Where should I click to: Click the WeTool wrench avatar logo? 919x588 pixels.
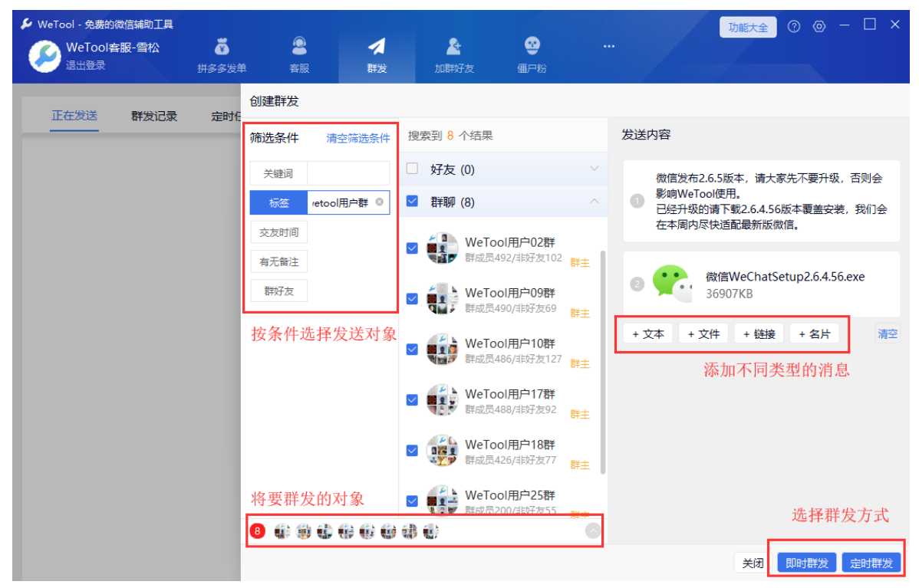click(x=44, y=56)
